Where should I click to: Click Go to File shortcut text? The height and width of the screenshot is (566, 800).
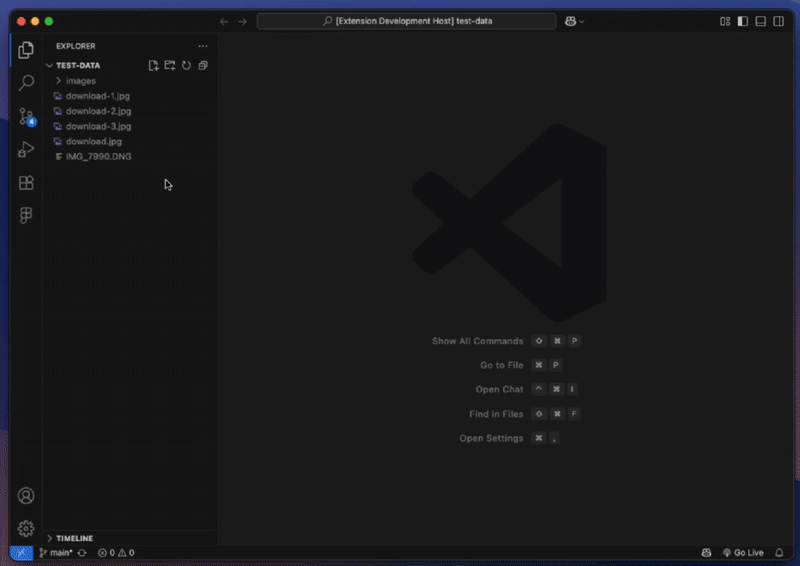502,365
